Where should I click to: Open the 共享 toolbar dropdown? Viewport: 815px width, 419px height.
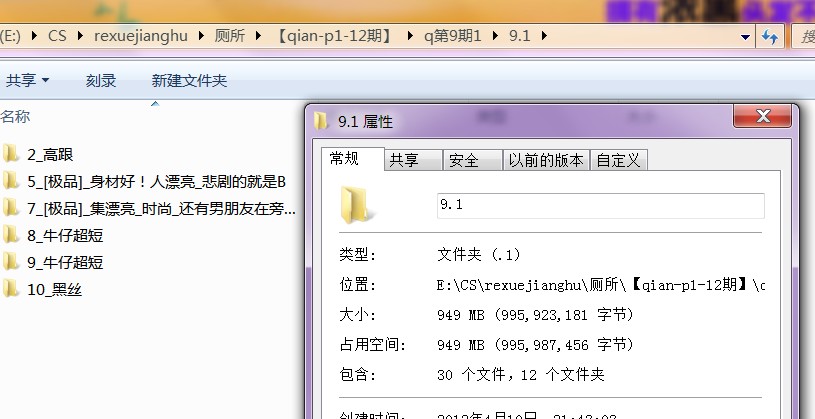28,80
